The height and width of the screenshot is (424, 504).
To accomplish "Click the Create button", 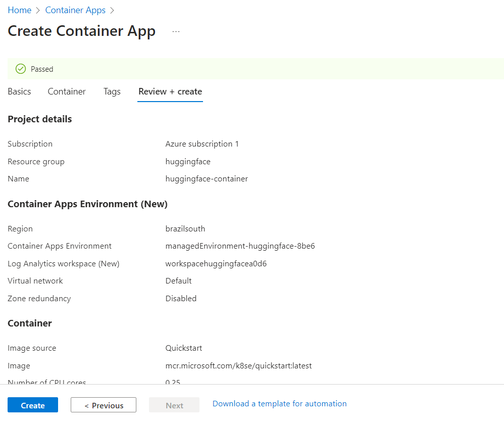I will pyautogui.click(x=32, y=405).
